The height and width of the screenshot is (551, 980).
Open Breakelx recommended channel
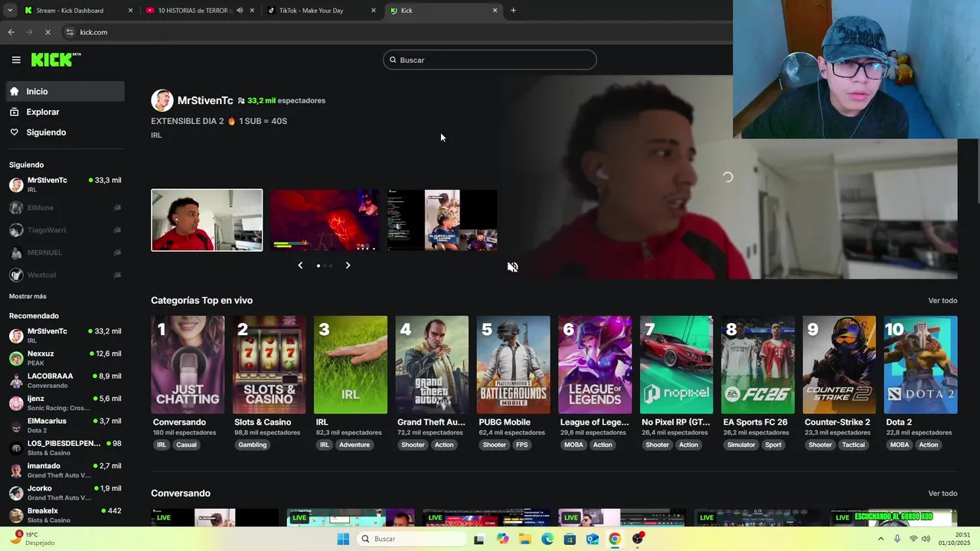coord(64,515)
